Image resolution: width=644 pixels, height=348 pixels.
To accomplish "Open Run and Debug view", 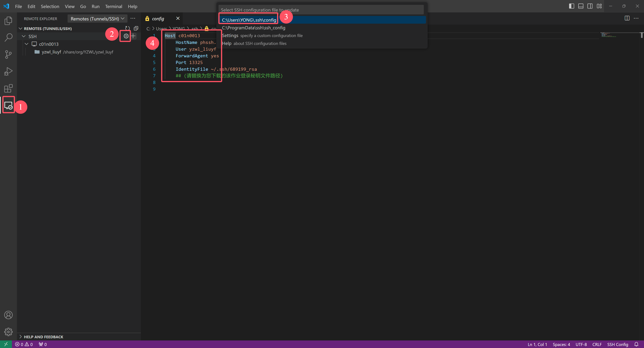I will [x=8, y=71].
